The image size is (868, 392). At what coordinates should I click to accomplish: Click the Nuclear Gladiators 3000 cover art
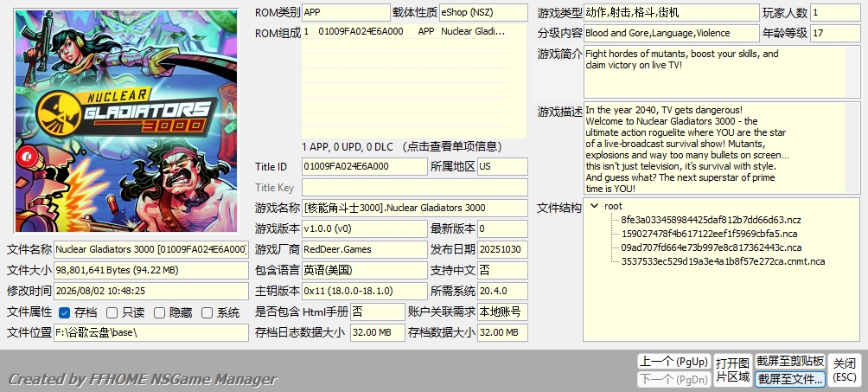click(x=126, y=121)
